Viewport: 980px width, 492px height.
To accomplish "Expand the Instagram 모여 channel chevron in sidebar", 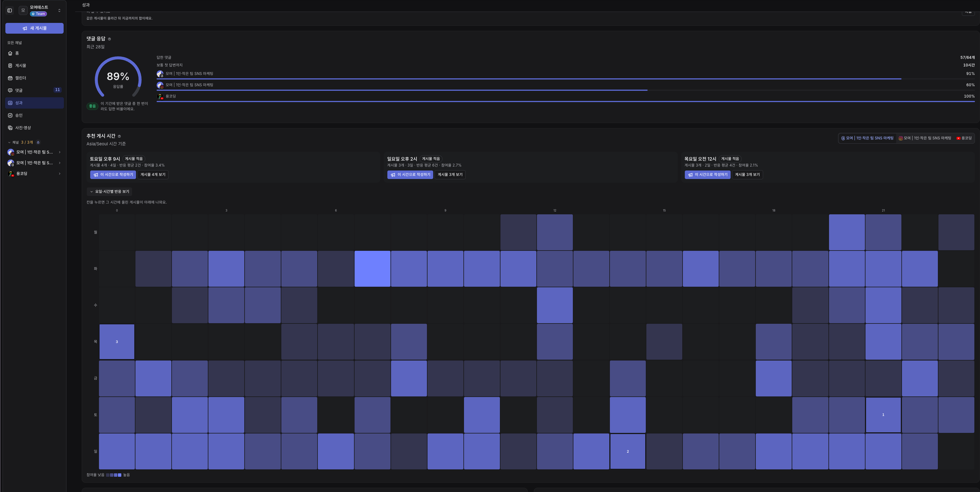I will [x=60, y=152].
